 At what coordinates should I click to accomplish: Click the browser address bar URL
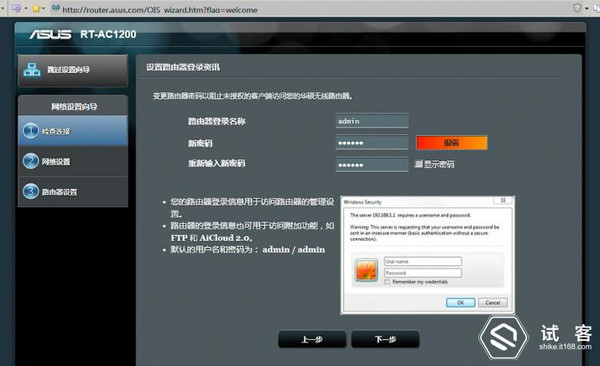point(160,10)
